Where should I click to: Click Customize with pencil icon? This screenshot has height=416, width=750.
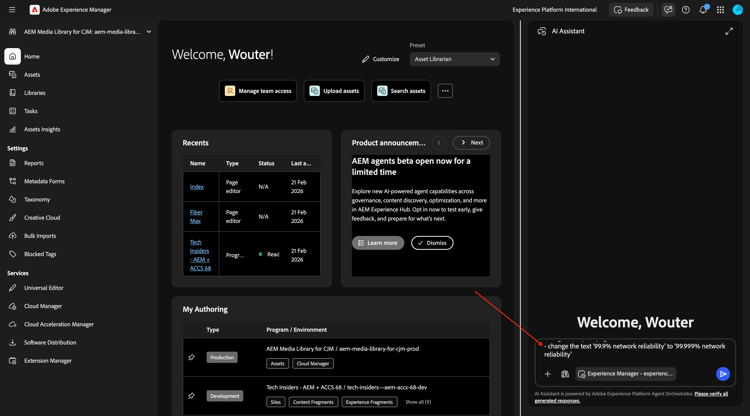380,59
